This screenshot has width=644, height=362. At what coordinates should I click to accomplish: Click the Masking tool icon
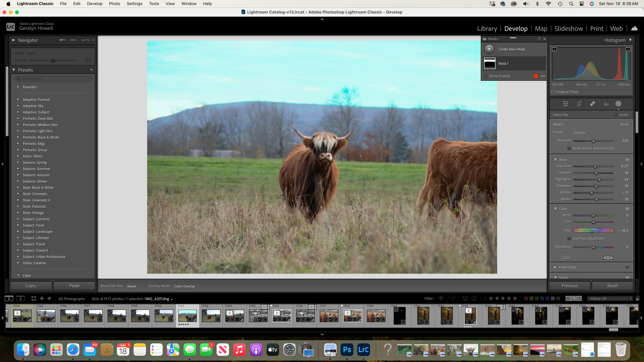pos(618,104)
